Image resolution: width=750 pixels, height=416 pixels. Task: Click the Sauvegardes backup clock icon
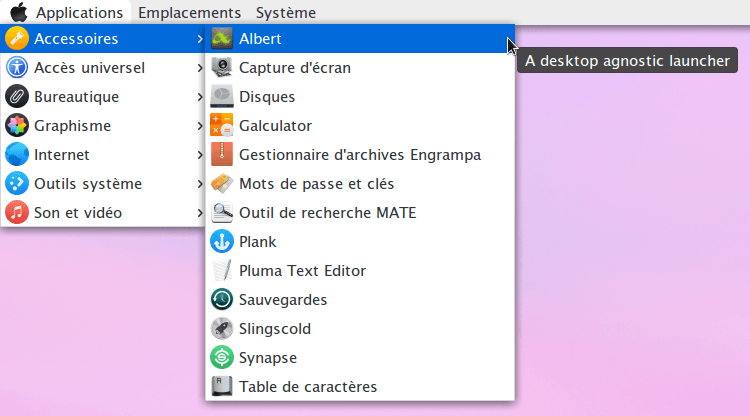pos(222,300)
